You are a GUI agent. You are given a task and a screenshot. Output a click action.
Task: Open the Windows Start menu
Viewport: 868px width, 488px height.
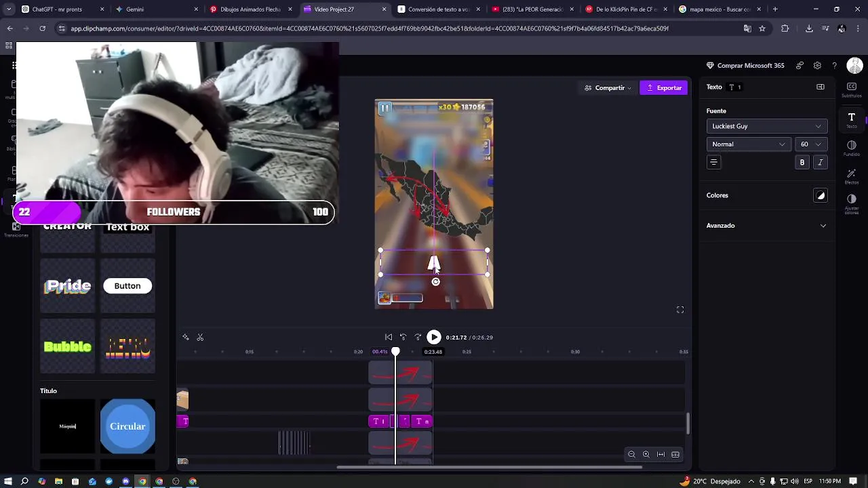click(x=8, y=481)
